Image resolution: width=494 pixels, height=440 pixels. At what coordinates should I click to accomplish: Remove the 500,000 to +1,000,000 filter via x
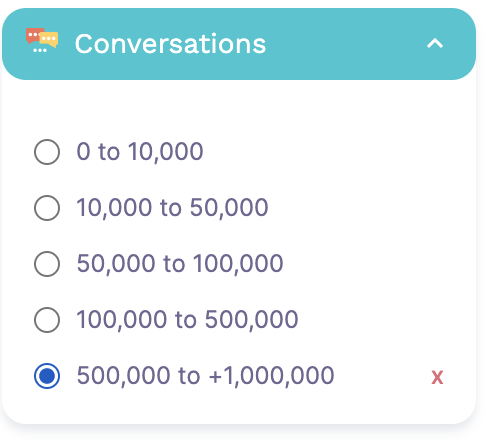click(437, 377)
